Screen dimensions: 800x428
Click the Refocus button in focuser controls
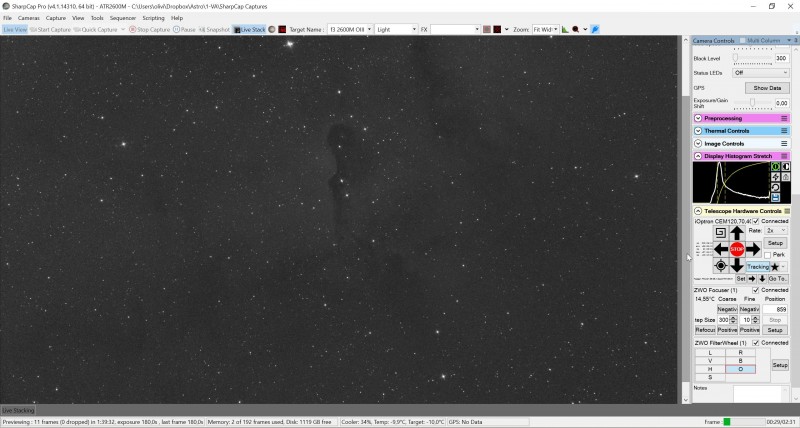[705, 330]
